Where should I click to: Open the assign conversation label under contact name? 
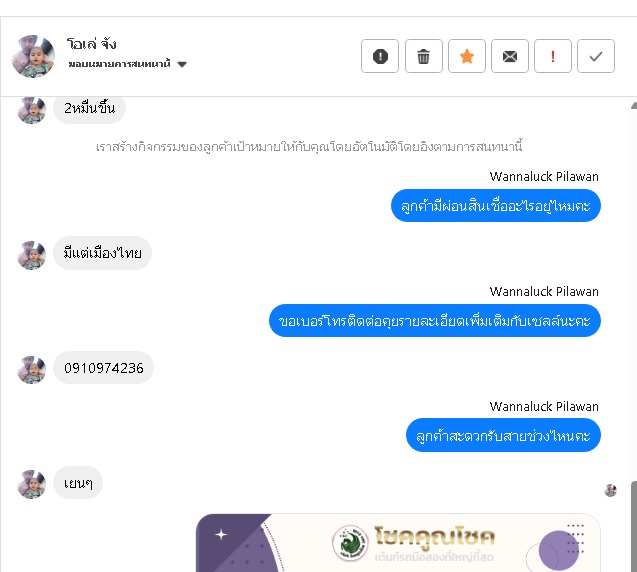119,64
